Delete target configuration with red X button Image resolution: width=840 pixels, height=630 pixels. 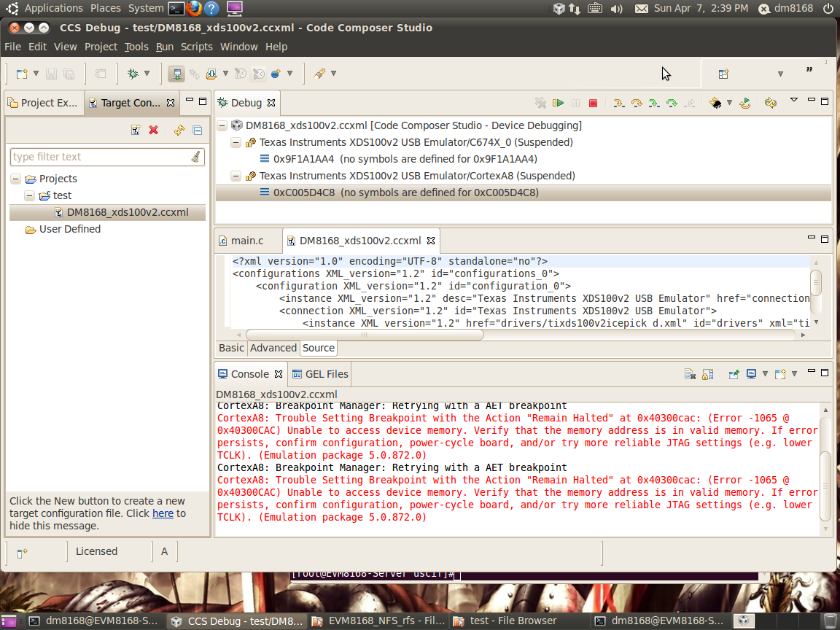pos(154,129)
